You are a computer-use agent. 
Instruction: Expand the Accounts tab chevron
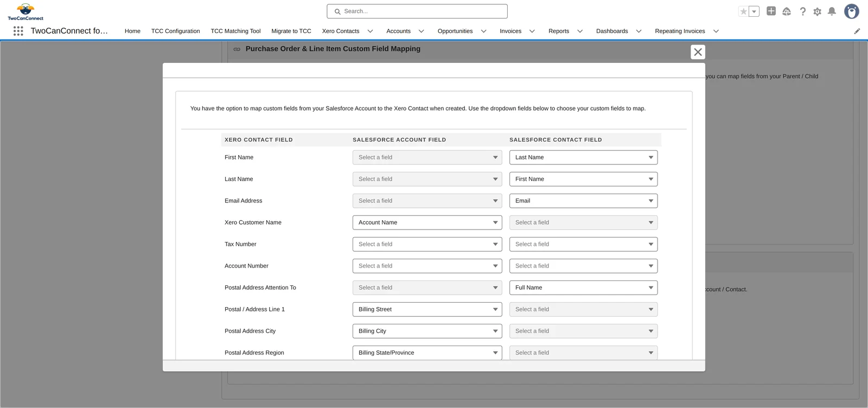[421, 31]
